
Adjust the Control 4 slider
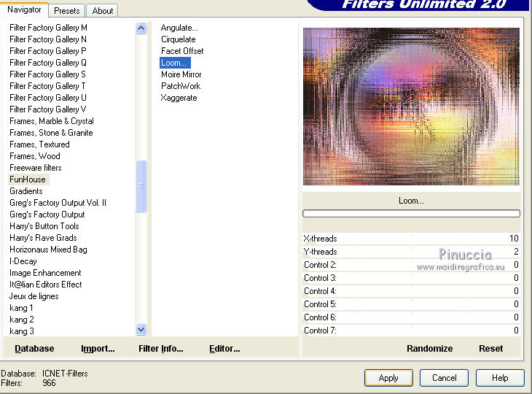(x=411, y=291)
